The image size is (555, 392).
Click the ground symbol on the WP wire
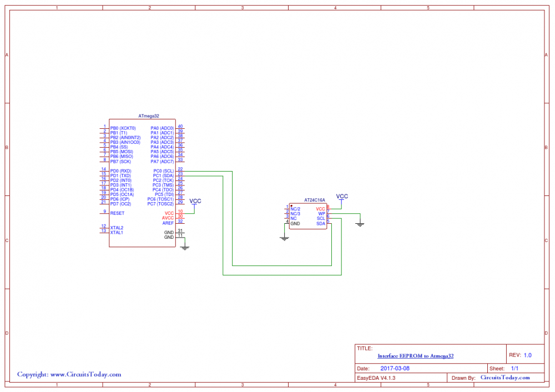coord(360,224)
